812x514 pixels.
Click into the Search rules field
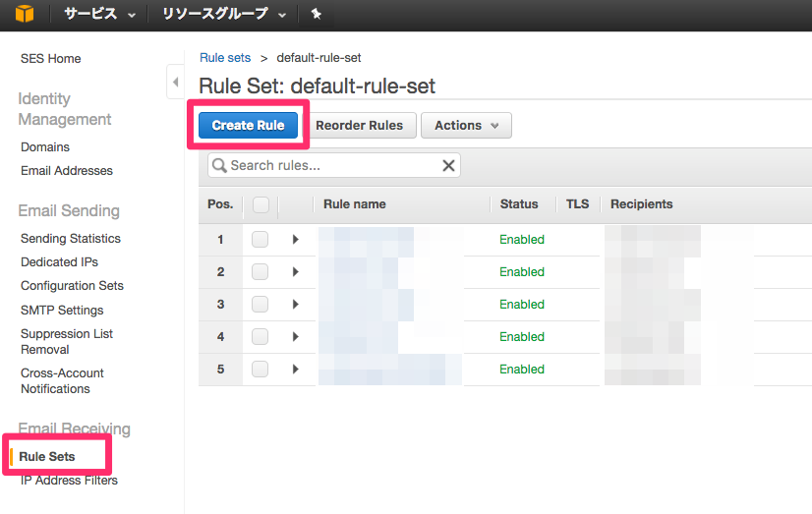pyautogui.click(x=334, y=166)
